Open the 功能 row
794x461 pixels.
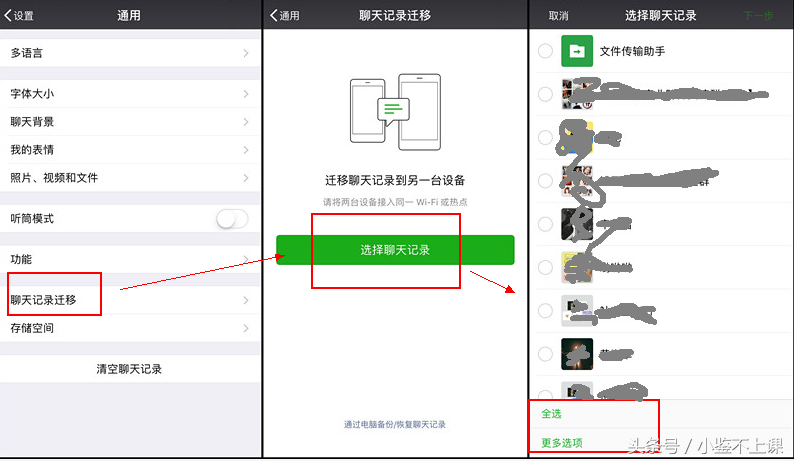coord(130,259)
